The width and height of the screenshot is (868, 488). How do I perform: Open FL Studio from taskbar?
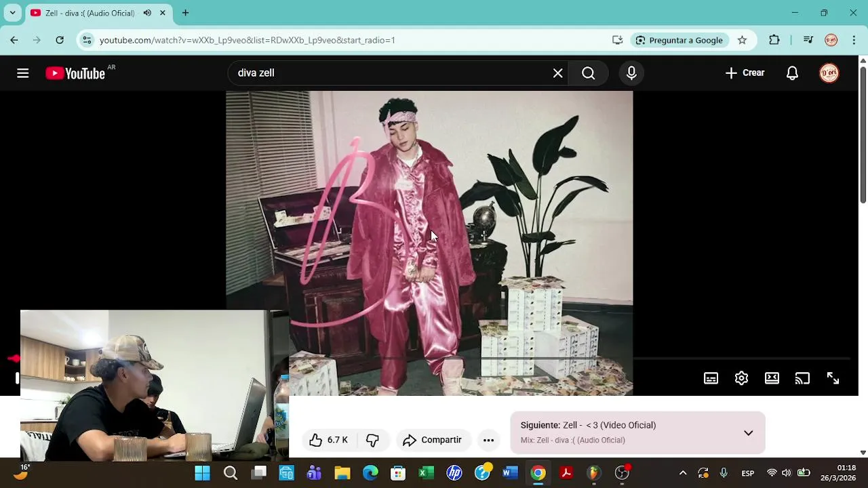click(594, 473)
